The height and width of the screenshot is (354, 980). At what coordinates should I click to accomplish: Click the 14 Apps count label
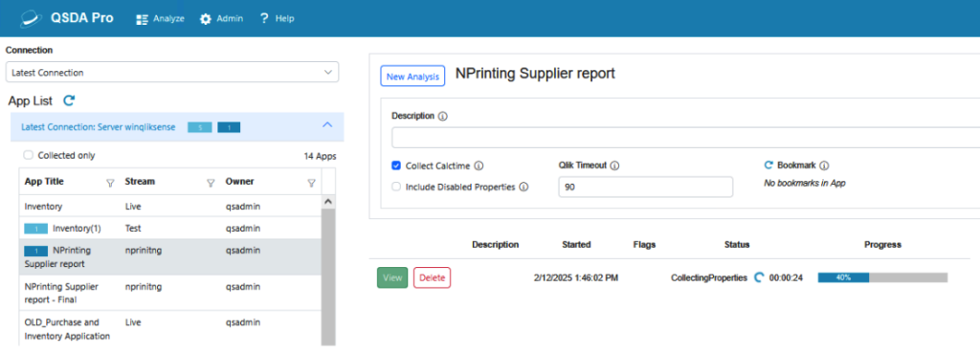pyautogui.click(x=320, y=156)
